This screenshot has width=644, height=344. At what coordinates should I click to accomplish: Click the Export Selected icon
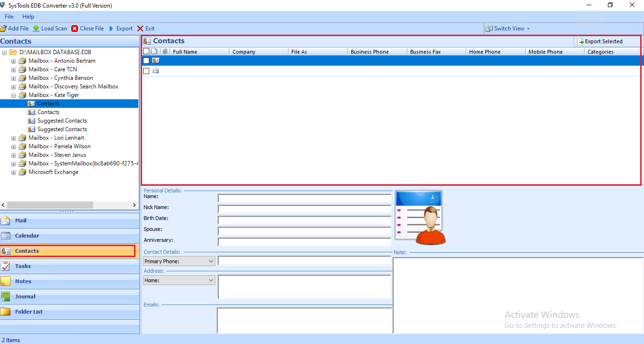(x=581, y=42)
